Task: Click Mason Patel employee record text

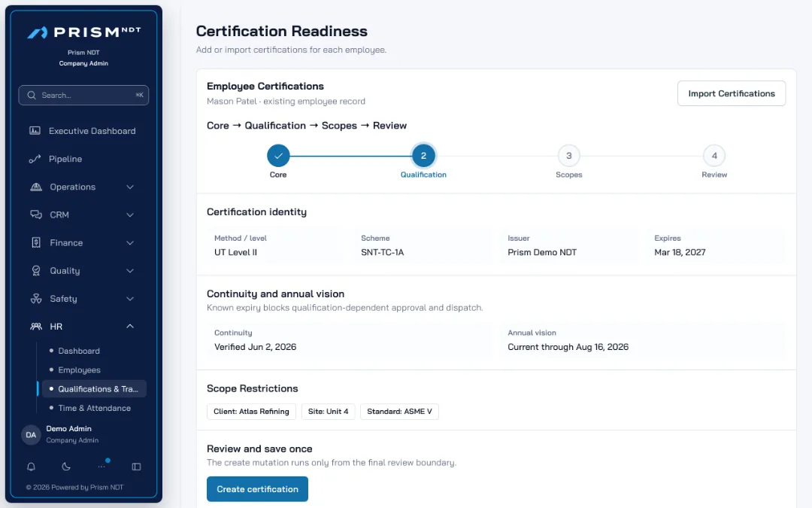Action: tap(286, 101)
